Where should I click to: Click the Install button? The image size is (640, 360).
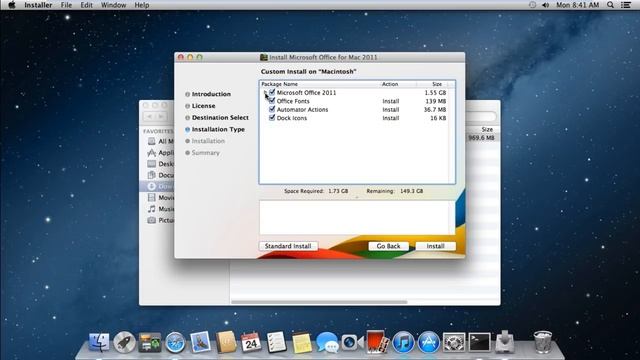pyautogui.click(x=436, y=246)
